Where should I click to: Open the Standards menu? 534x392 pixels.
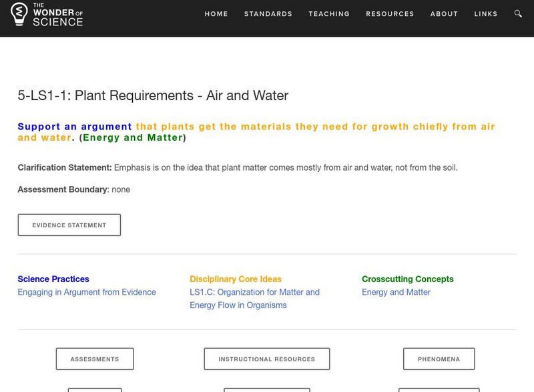tap(268, 14)
